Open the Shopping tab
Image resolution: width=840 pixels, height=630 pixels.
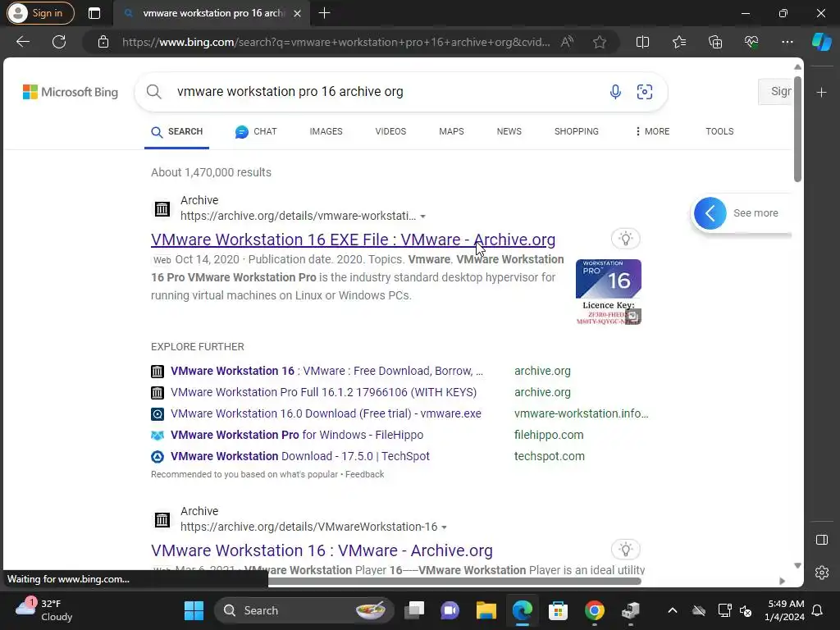(577, 131)
